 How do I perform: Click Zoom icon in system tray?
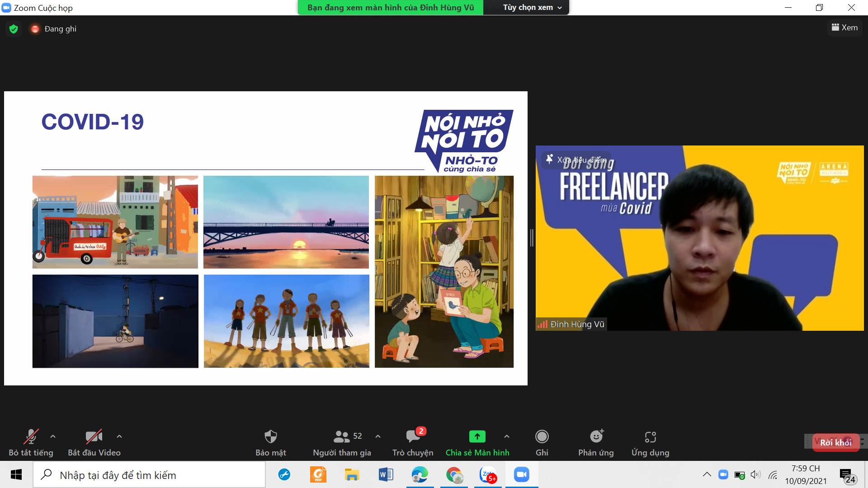coord(723,474)
